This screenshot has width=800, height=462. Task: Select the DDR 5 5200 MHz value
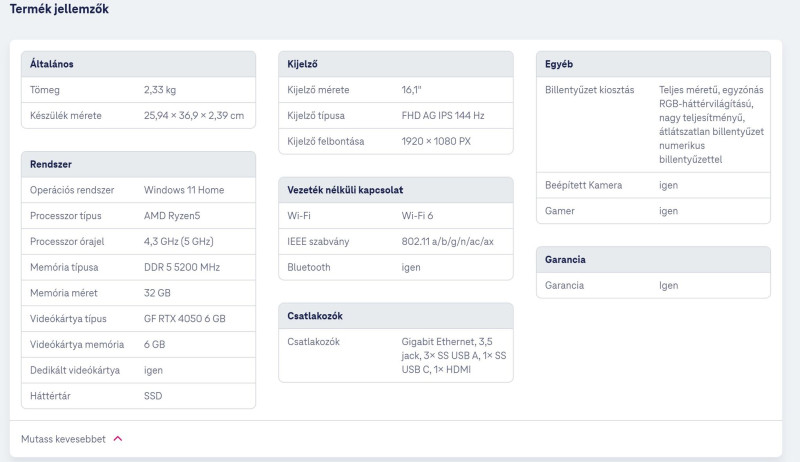coord(182,267)
